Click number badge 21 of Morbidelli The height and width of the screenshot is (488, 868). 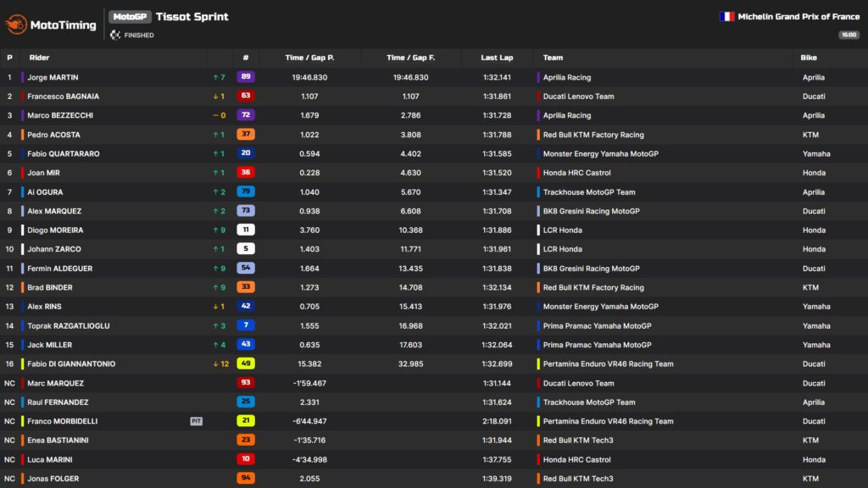[246, 420]
